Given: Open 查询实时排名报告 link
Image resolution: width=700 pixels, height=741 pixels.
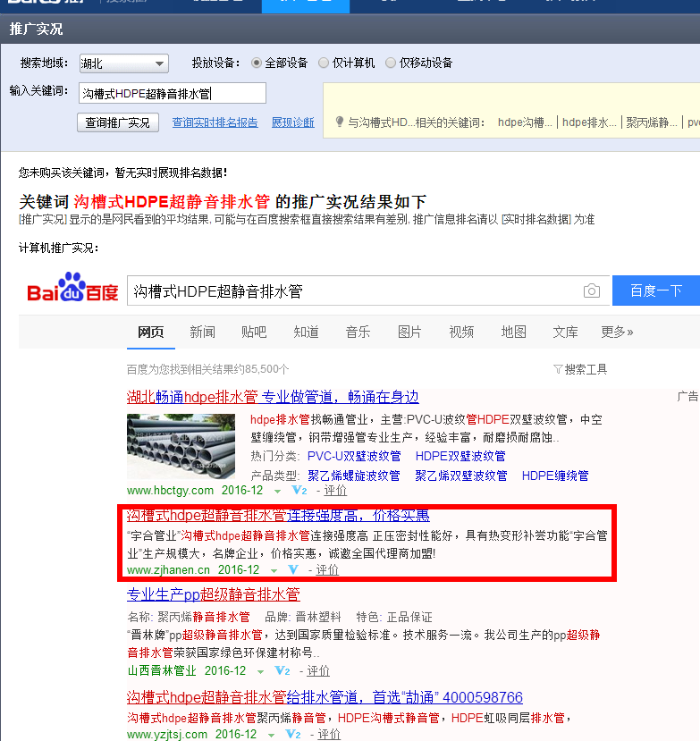Looking at the screenshot, I should pos(215,122).
